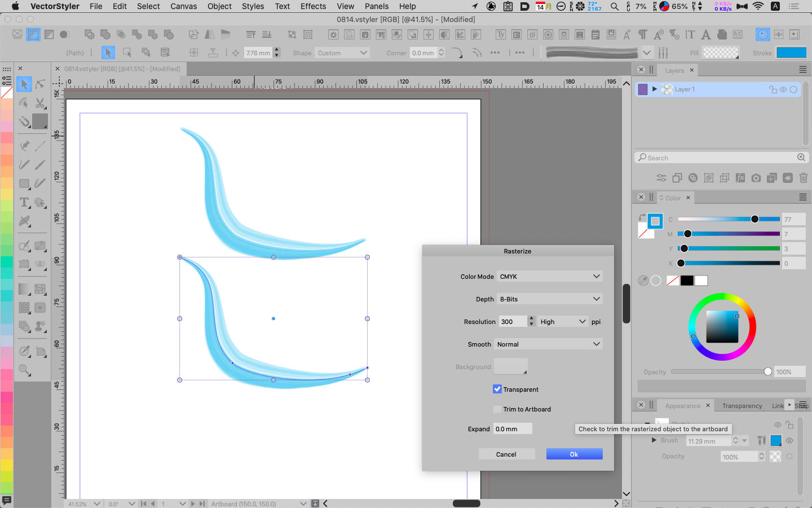Switch to the Transparency tab
The image size is (812, 508).
[x=742, y=406]
